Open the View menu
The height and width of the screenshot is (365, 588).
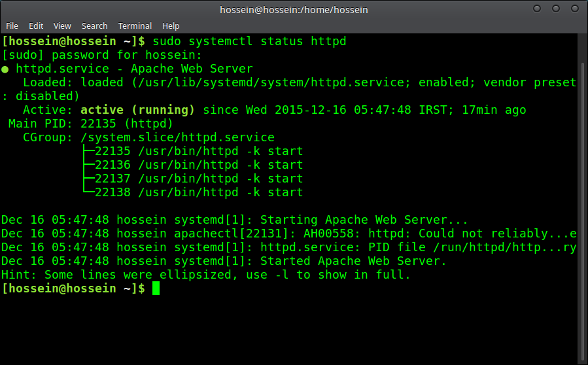pyautogui.click(x=62, y=26)
